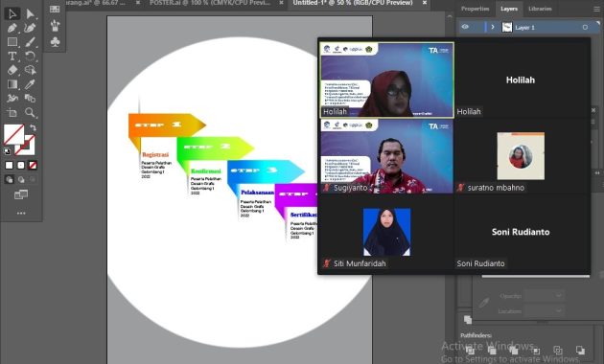Viewport: 604px width, 364px height.
Task: Click the Fill color swatch
Action: click(13, 134)
